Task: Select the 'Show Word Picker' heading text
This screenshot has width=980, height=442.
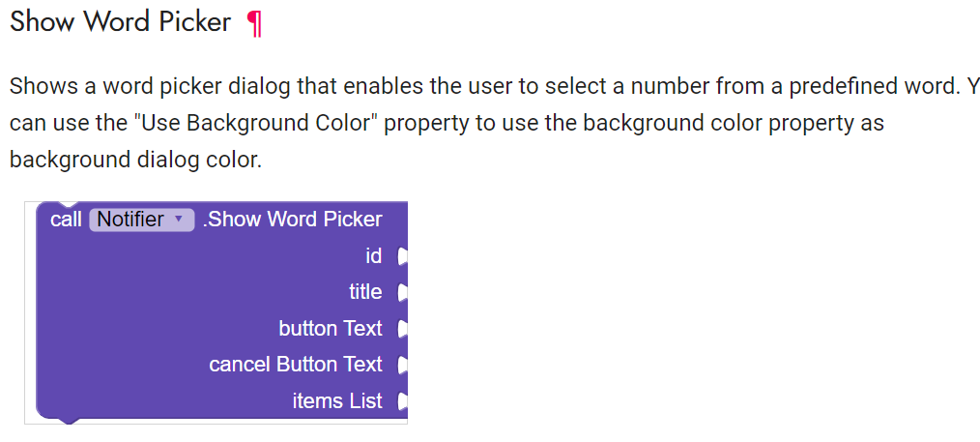Action: [x=120, y=22]
